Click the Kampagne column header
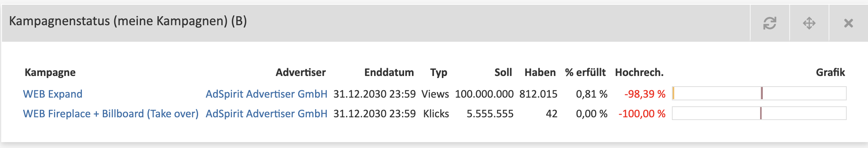868x148 pixels. point(50,72)
